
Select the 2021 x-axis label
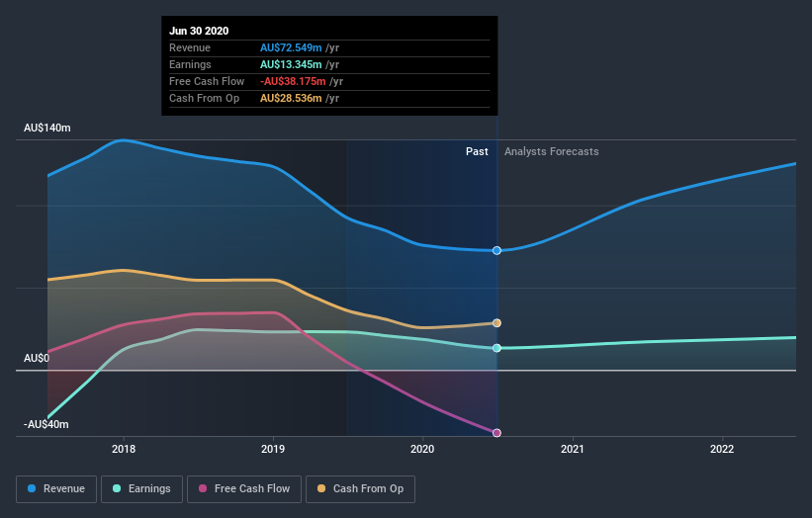pyautogui.click(x=573, y=449)
